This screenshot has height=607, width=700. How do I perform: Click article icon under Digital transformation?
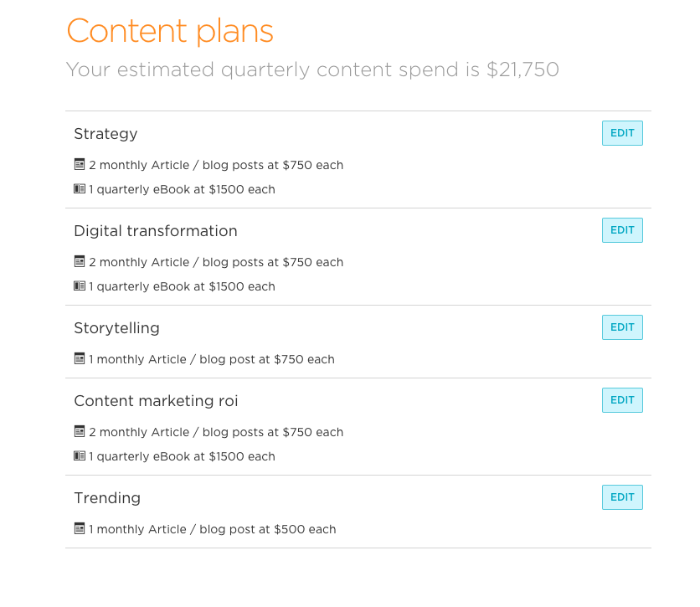pyautogui.click(x=80, y=262)
